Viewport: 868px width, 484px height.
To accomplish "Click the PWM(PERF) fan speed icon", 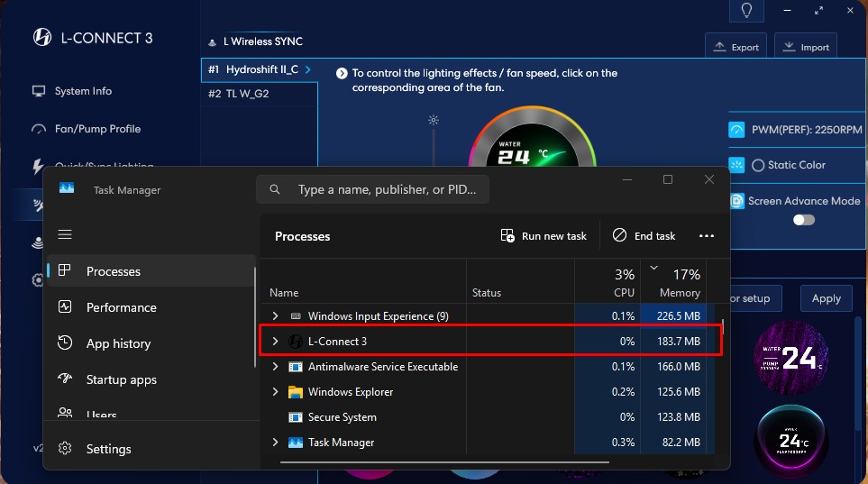I will click(736, 130).
